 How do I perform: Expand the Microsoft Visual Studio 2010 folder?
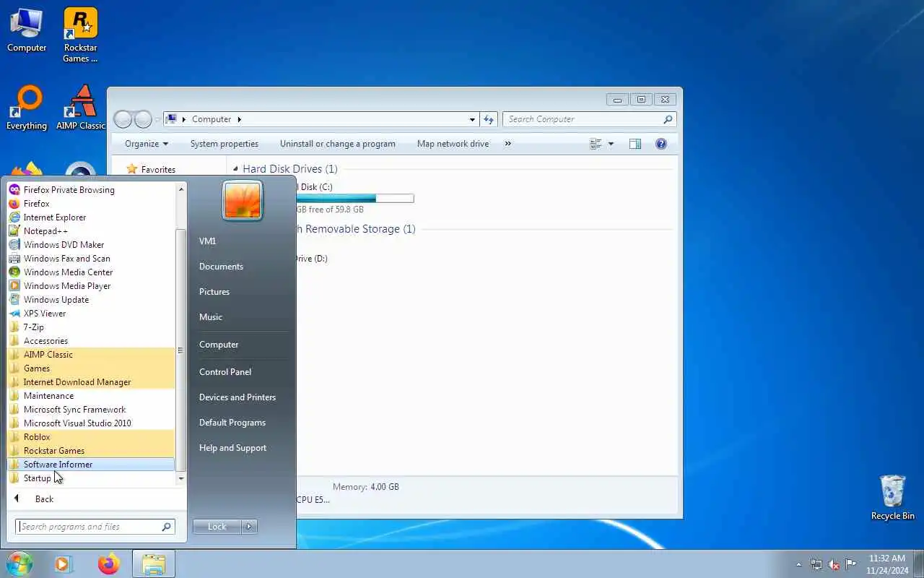click(x=91, y=423)
